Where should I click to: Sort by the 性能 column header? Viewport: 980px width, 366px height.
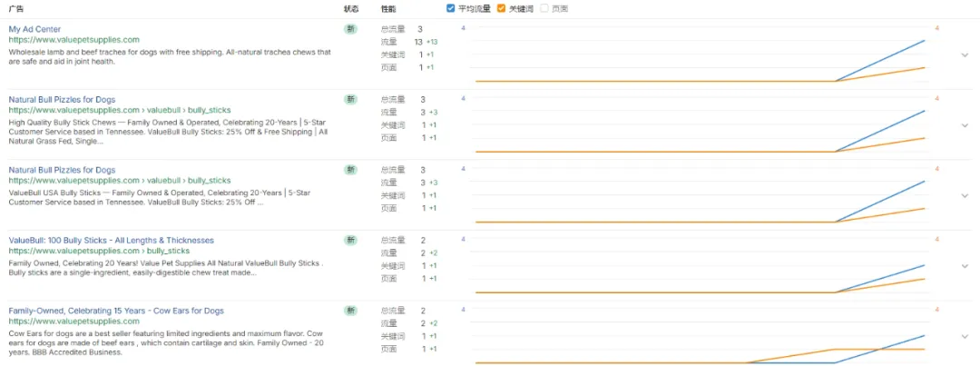pyautogui.click(x=388, y=9)
